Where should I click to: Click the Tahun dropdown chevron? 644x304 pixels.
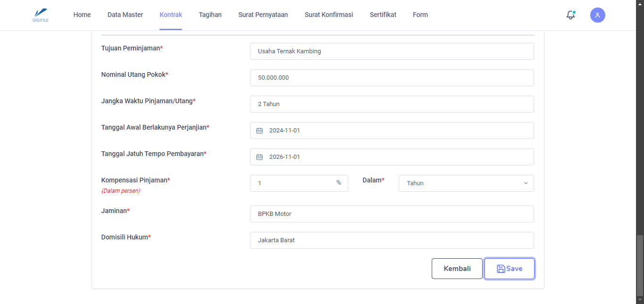[x=526, y=183]
